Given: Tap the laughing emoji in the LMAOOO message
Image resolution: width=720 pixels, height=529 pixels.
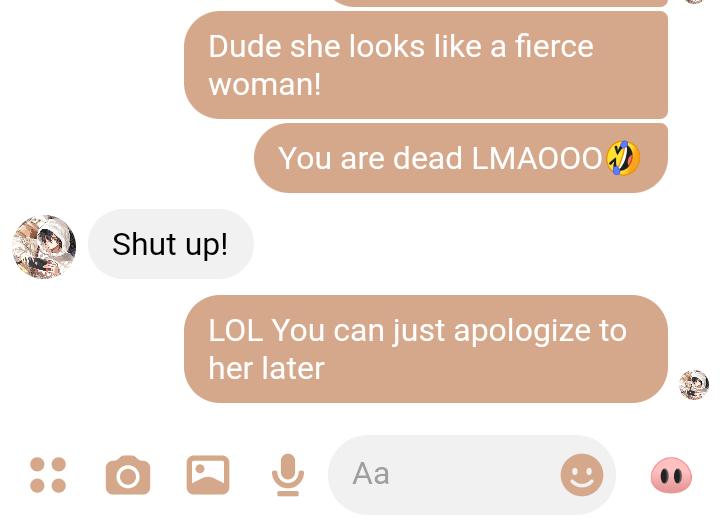Looking at the screenshot, I should point(623,158).
